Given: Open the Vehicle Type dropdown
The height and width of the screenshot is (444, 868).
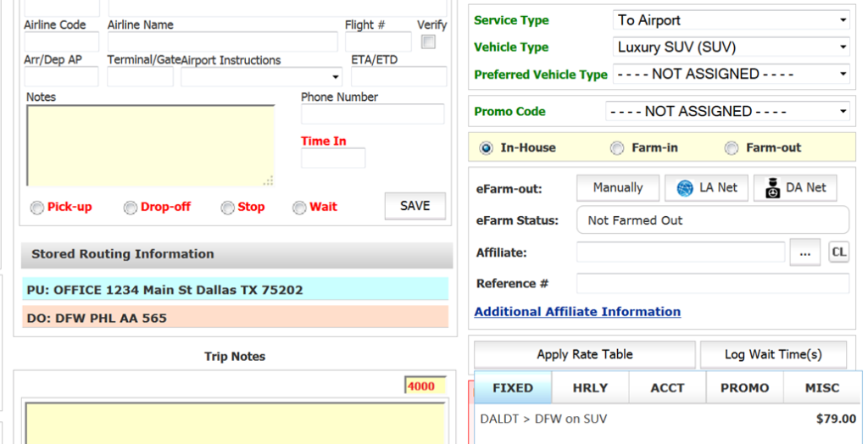Looking at the screenshot, I should (730, 47).
